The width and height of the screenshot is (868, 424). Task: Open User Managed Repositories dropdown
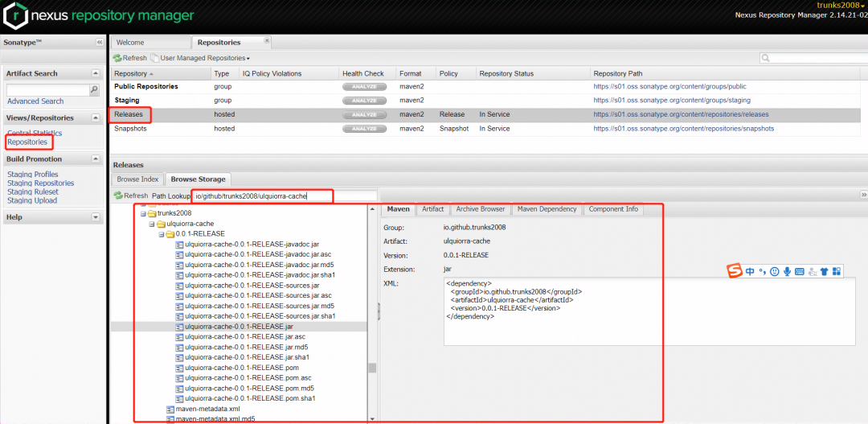(x=201, y=58)
